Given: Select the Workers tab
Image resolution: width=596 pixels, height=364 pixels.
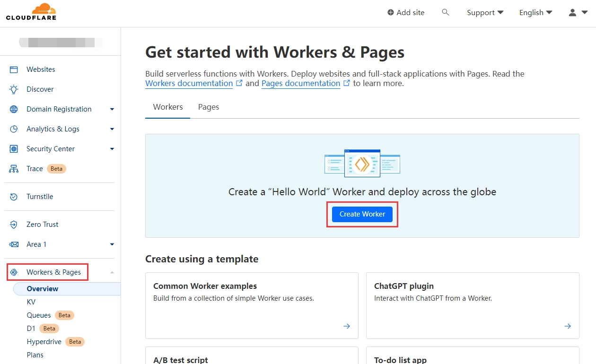Looking at the screenshot, I should point(168,107).
